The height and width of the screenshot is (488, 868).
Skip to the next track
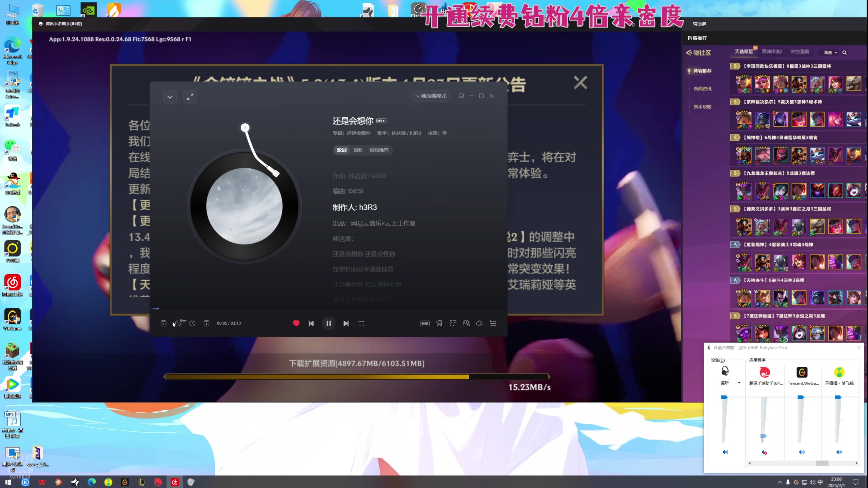point(346,323)
